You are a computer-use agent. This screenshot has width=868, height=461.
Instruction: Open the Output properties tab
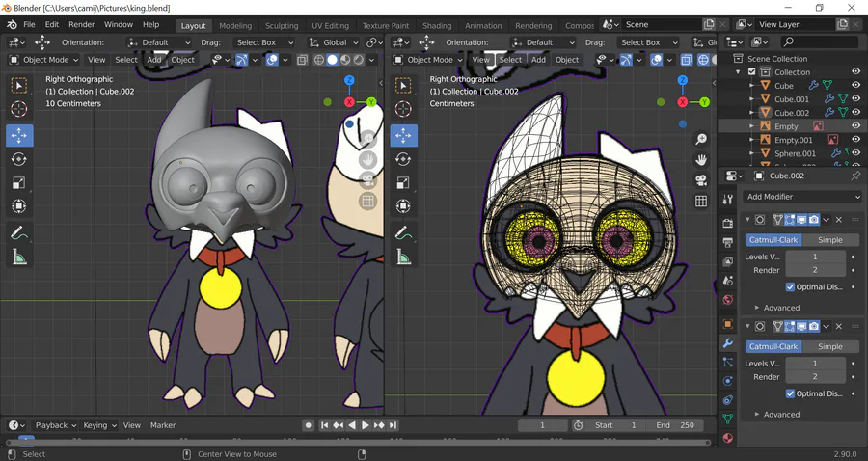coord(728,243)
